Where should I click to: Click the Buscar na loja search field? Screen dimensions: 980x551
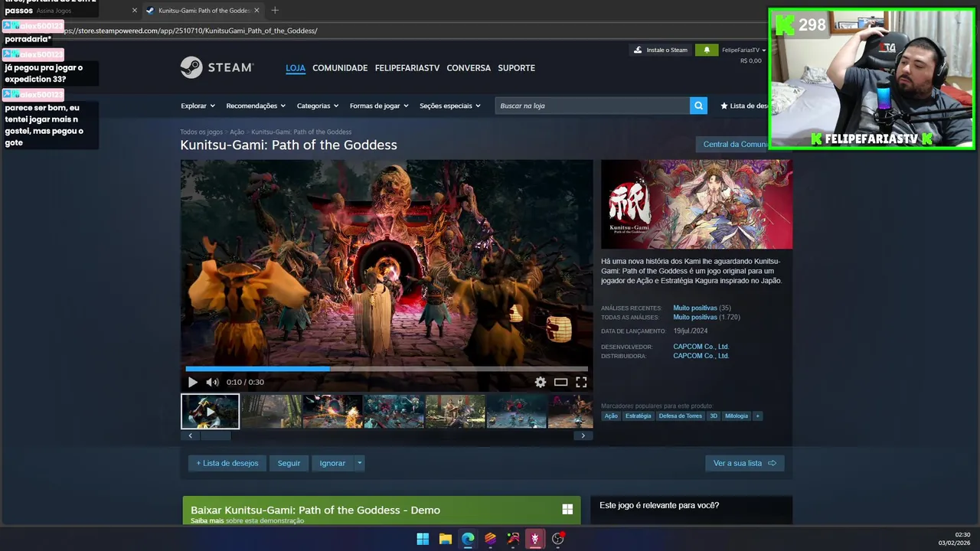click(592, 106)
